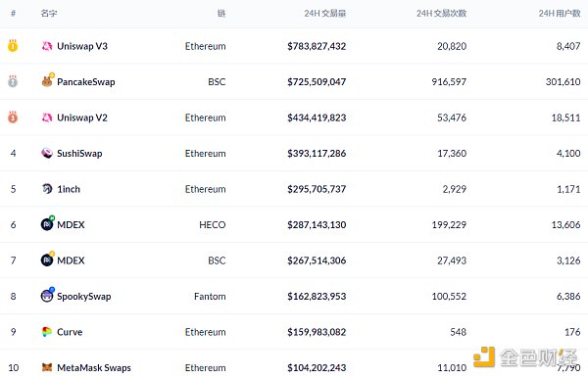The height and width of the screenshot is (378, 588).
Task: Click the Uniswap V2 unicorn logo icon
Action: tap(47, 118)
